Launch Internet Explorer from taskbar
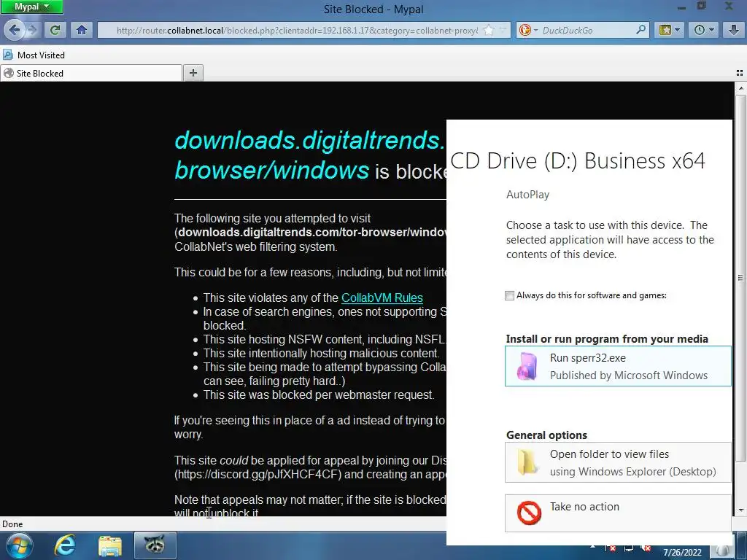This screenshot has width=747, height=560. click(64, 545)
